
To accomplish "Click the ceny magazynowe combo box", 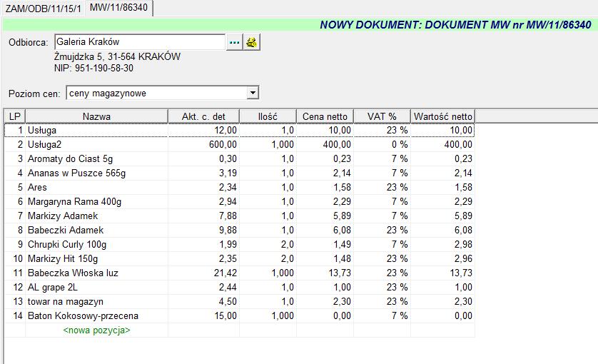I will [163, 93].
